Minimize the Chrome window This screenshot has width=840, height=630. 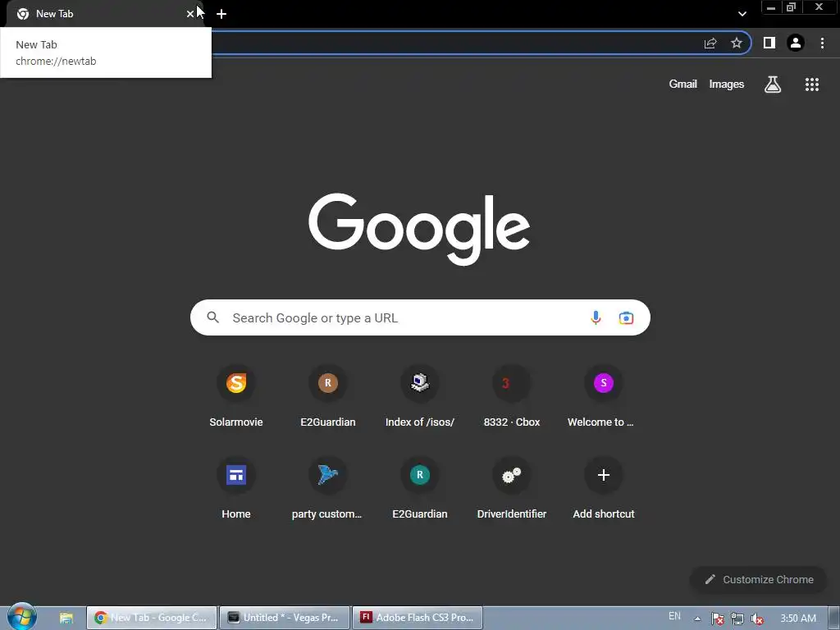tap(771, 7)
